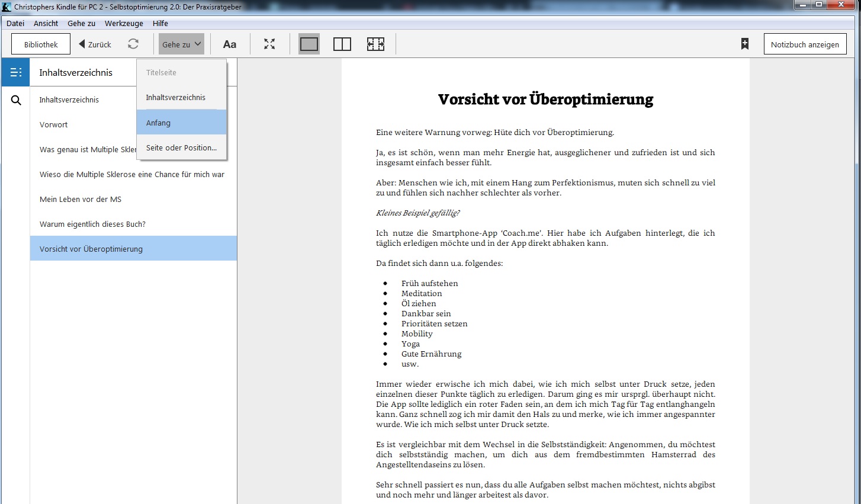This screenshot has width=861, height=504.
Task: Click bullet item Früh aufstehen
Action: [429, 283]
